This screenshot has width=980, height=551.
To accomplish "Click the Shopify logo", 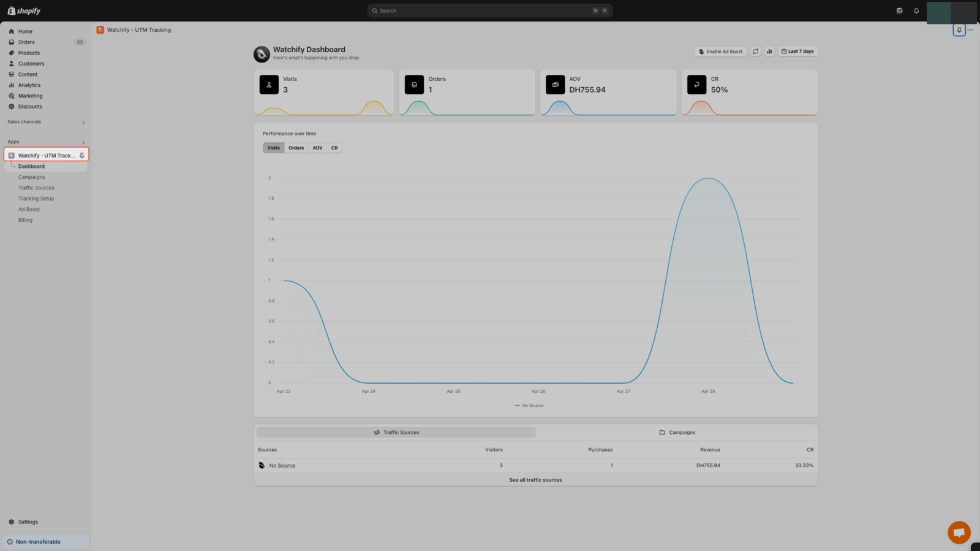I will click(x=24, y=11).
